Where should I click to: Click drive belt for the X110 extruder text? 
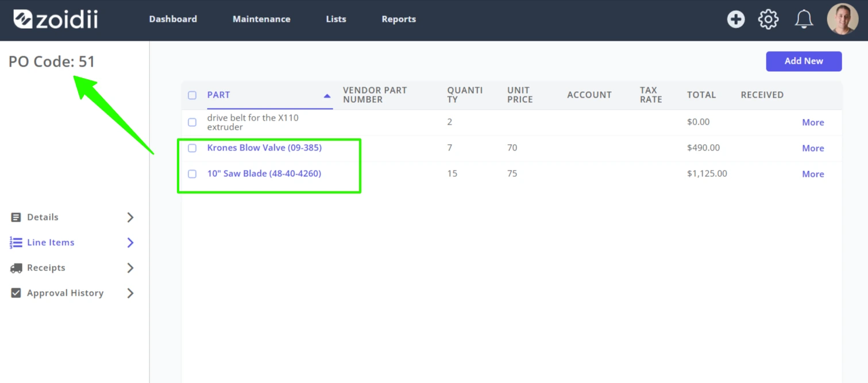253,122
